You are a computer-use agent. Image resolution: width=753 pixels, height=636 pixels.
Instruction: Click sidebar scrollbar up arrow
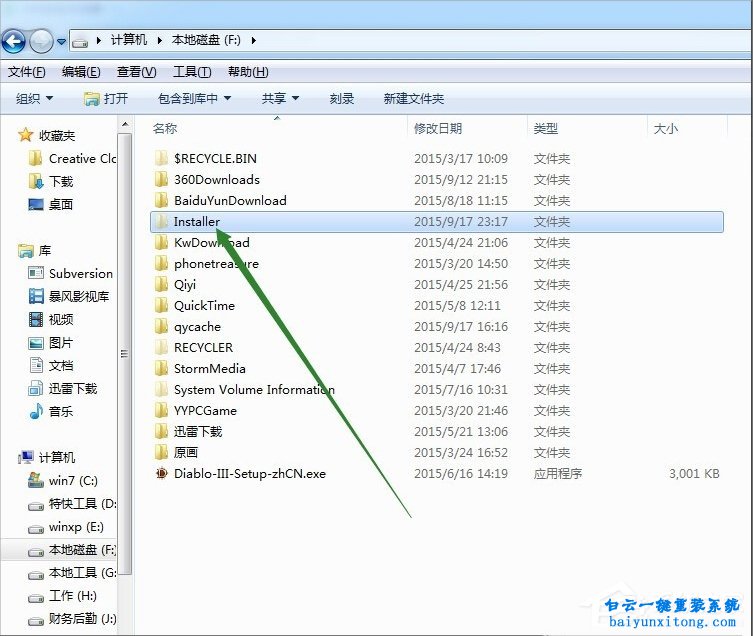[x=125, y=125]
